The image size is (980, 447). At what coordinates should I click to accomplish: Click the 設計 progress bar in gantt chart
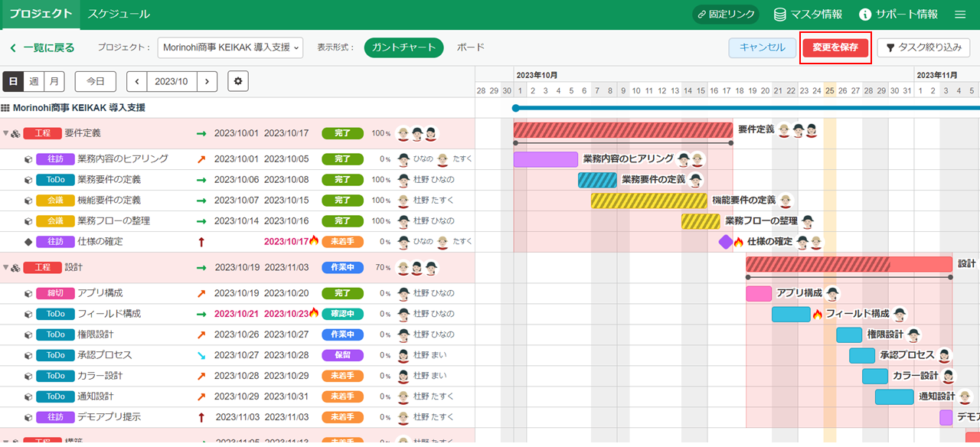(x=849, y=264)
